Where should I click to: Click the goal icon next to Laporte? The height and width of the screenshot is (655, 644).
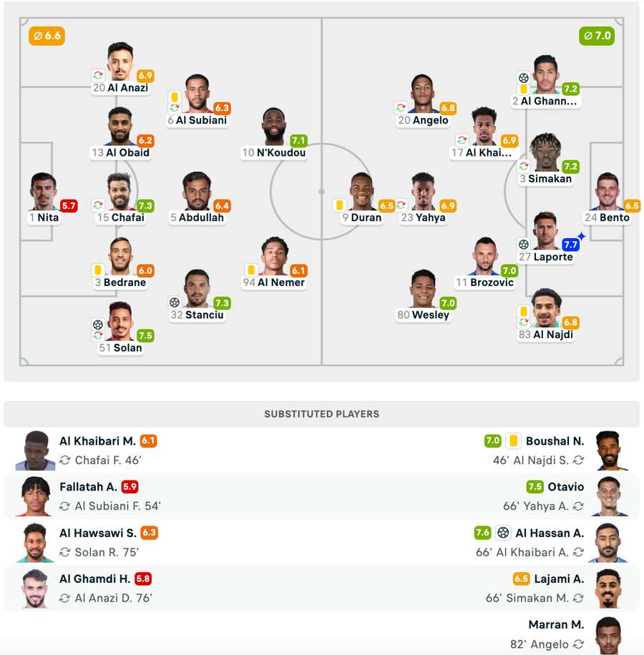[x=523, y=244]
